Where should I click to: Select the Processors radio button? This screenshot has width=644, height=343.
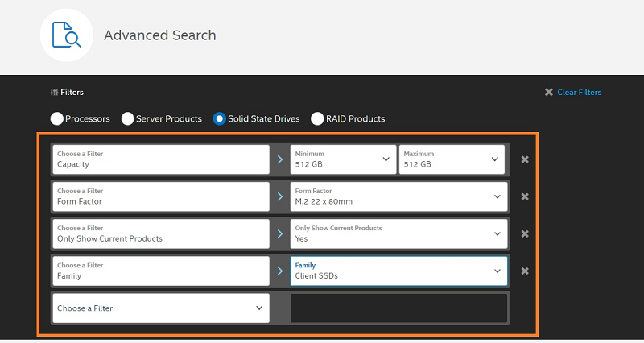56,119
